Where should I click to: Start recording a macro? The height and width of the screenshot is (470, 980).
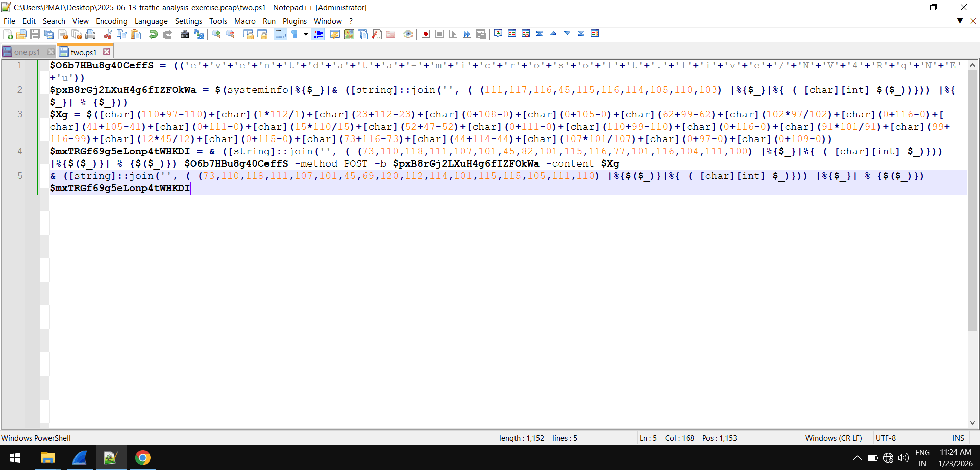(426, 33)
